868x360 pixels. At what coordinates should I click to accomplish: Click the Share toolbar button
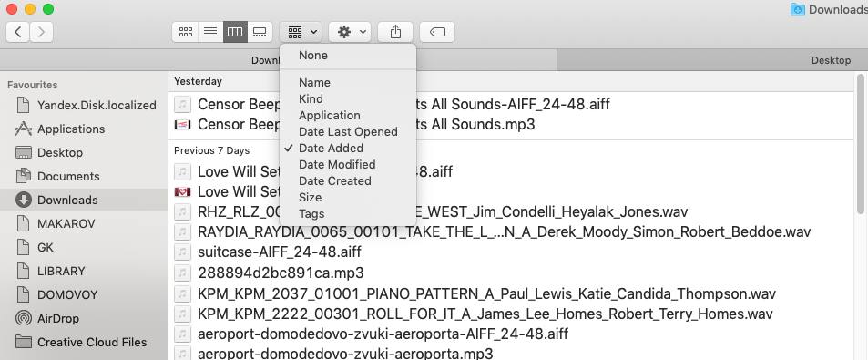coord(395,32)
